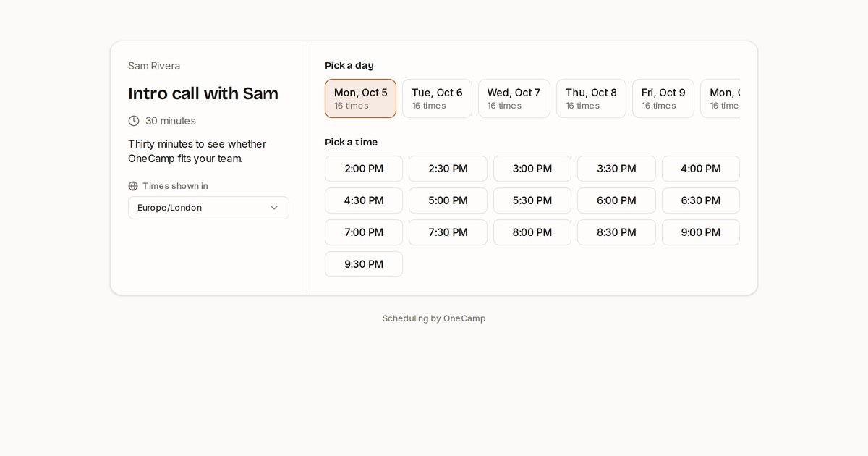The width and height of the screenshot is (868, 456).
Task: Click the 30 minutes duration label
Action: pyautogui.click(x=171, y=121)
